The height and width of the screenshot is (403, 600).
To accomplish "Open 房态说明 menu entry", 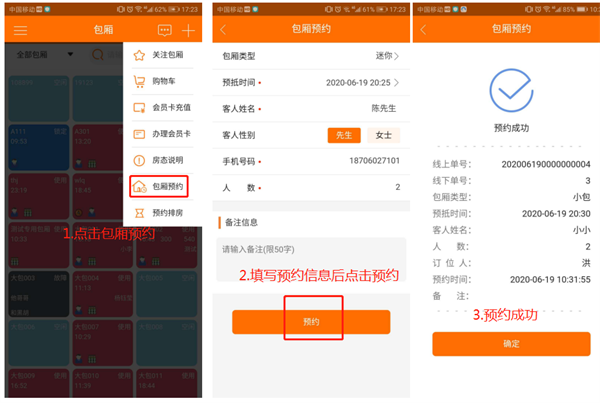I will pyautogui.click(x=162, y=160).
